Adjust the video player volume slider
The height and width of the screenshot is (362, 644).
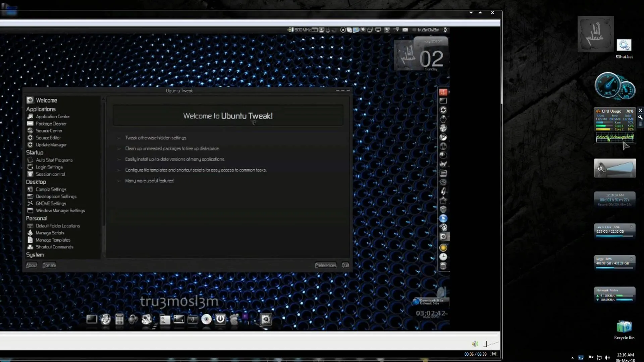pos(491,344)
